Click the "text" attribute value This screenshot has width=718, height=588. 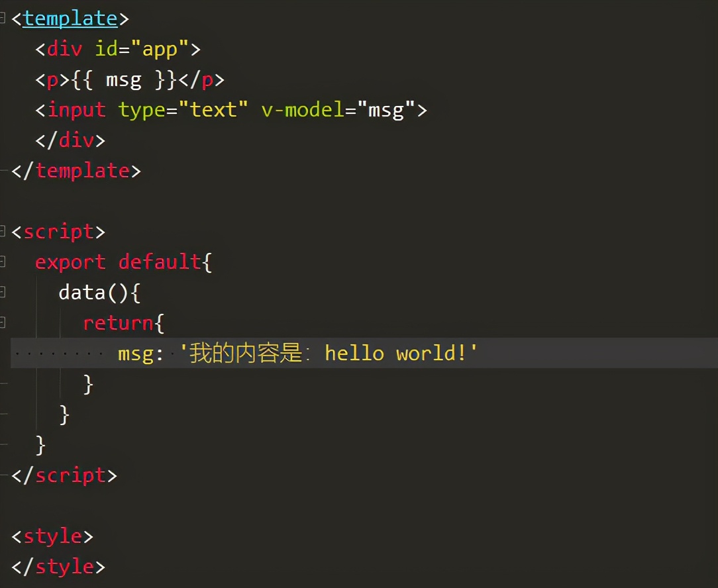(213, 110)
